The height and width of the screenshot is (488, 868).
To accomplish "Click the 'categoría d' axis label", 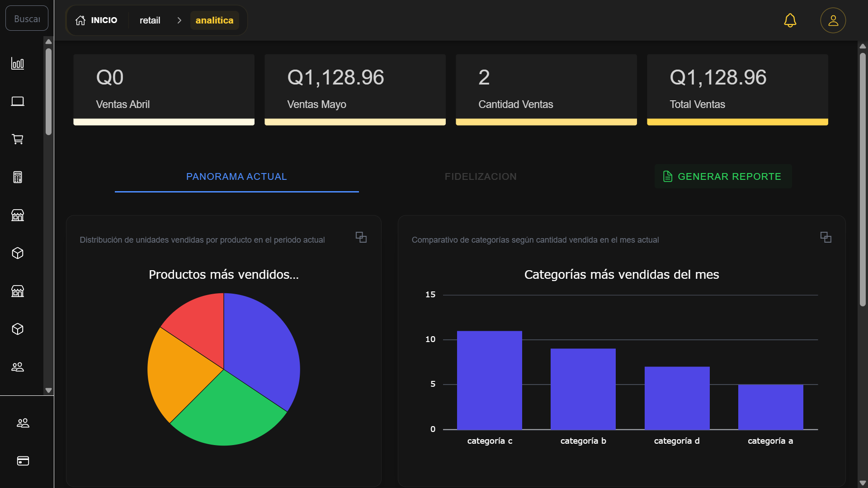I will (x=677, y=441).
